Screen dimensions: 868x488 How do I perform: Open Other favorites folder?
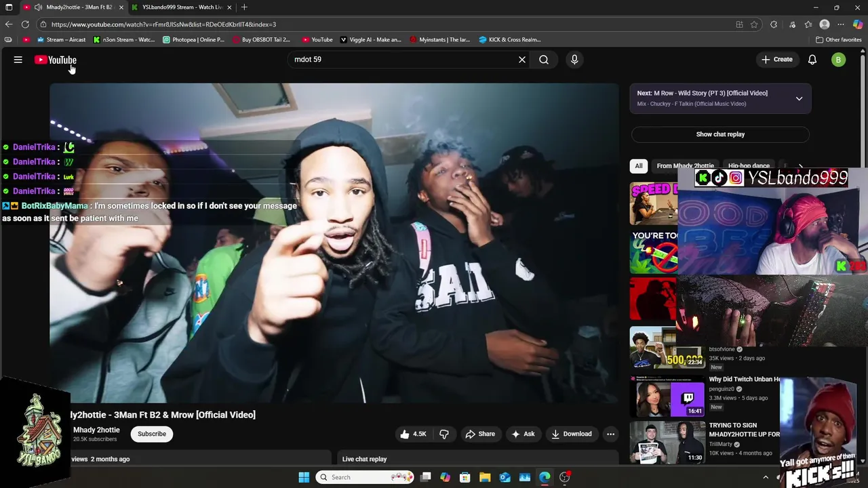(x=838, y=39)
